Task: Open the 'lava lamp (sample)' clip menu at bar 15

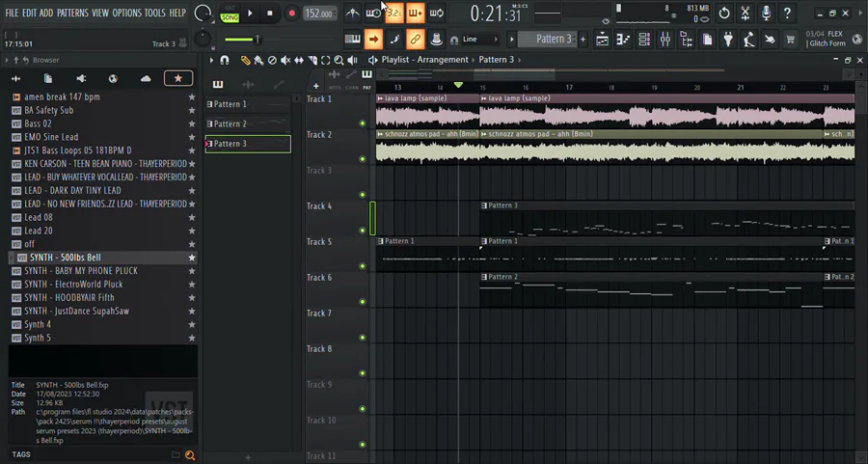Action: [484, 98]
